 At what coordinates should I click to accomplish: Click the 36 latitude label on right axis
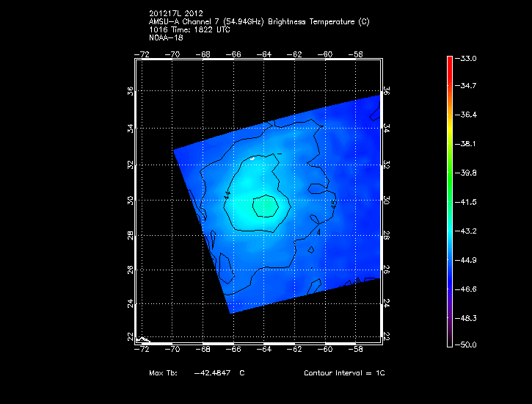[387, 91]
